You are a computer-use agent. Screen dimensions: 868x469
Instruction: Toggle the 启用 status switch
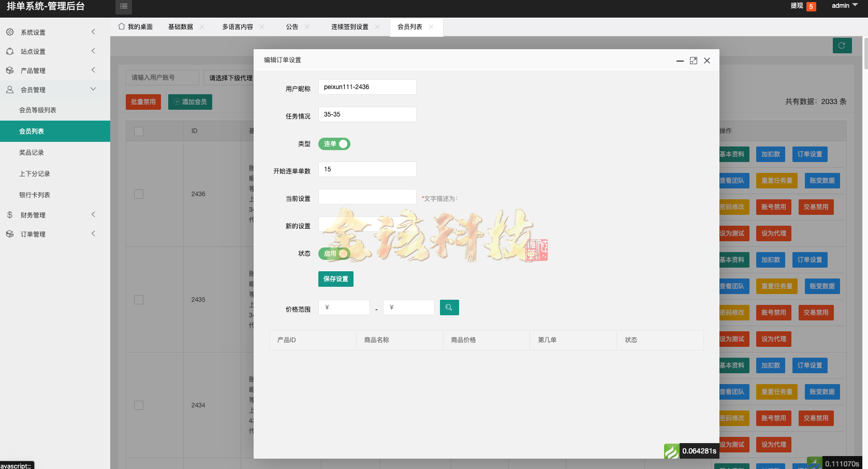334,253
